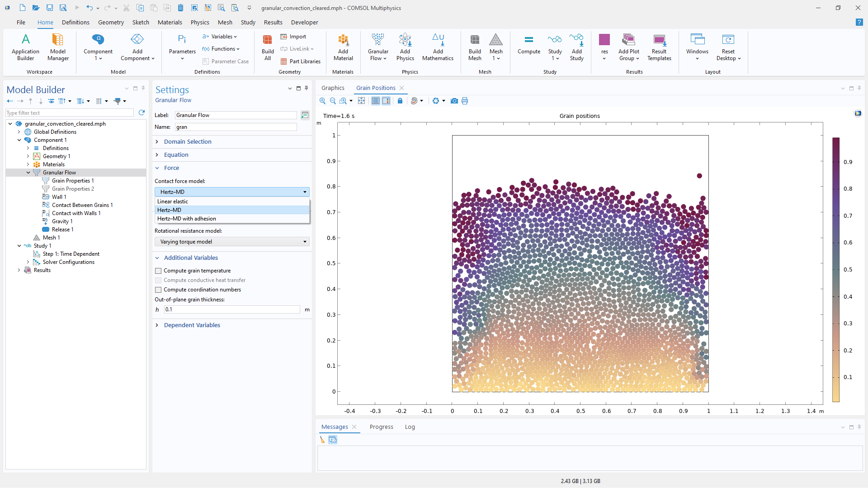Expand the Domain Selection section
This screenshot has width=868, height=488.
188,142
